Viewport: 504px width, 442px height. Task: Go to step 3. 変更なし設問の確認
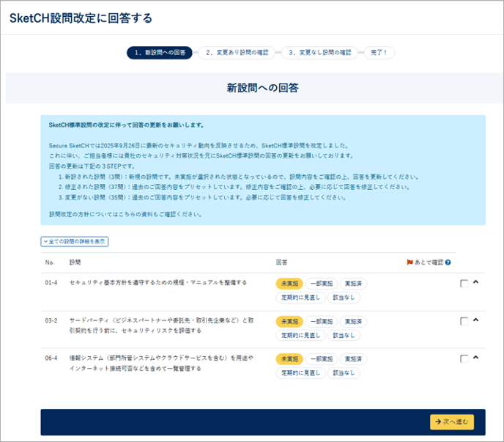[x=320, y=53]
